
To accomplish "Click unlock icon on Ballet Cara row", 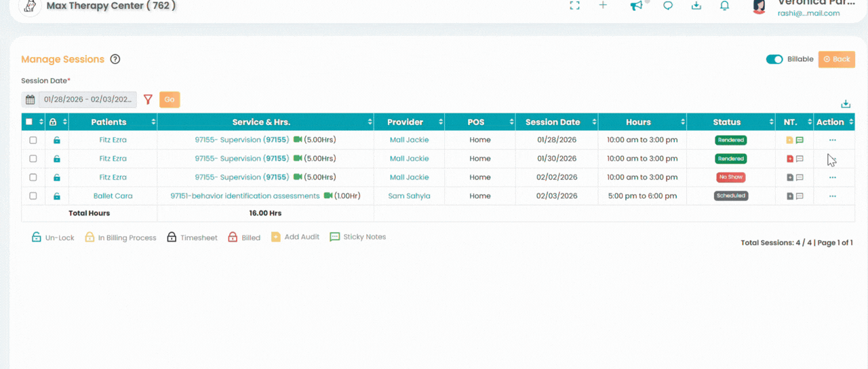I will pyautogui.click(x=57, y=196).
